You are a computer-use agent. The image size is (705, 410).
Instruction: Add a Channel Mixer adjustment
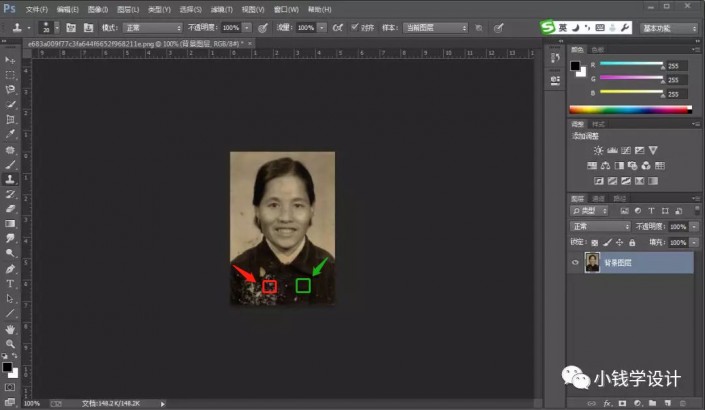pos(646,166)
